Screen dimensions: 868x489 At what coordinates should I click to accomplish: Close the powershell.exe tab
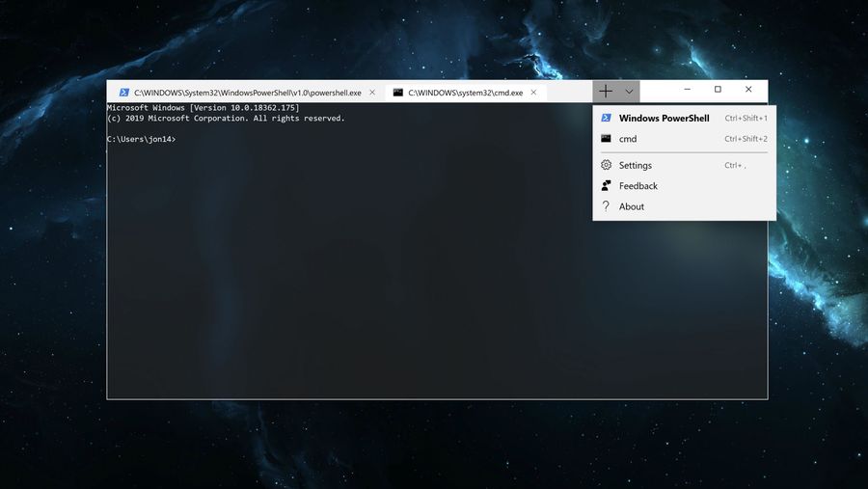point(372,93)
